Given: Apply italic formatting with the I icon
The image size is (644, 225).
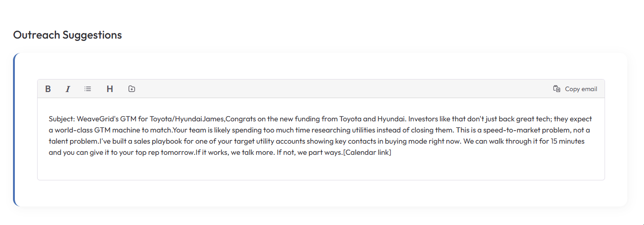Looking at the screenshot, I should pyautogui.click(x=68, y=89).
